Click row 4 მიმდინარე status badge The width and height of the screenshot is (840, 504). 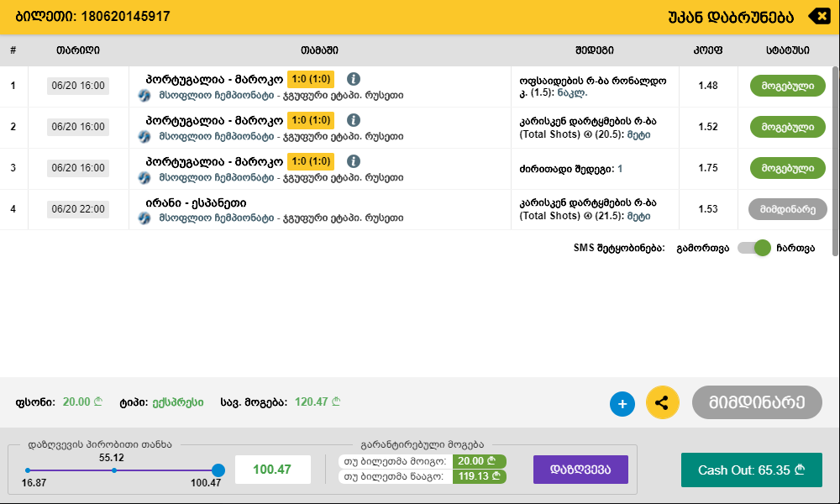tap(788, 209)
